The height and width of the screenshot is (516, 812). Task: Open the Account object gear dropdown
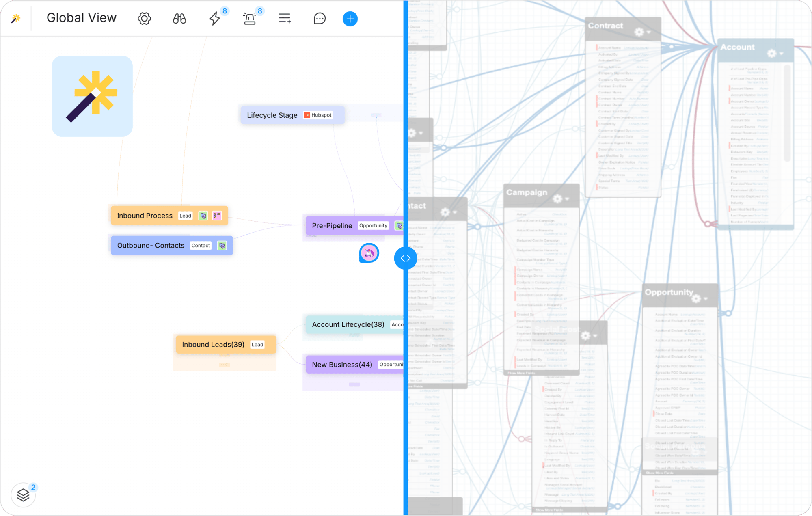click(x=774, y=53)
